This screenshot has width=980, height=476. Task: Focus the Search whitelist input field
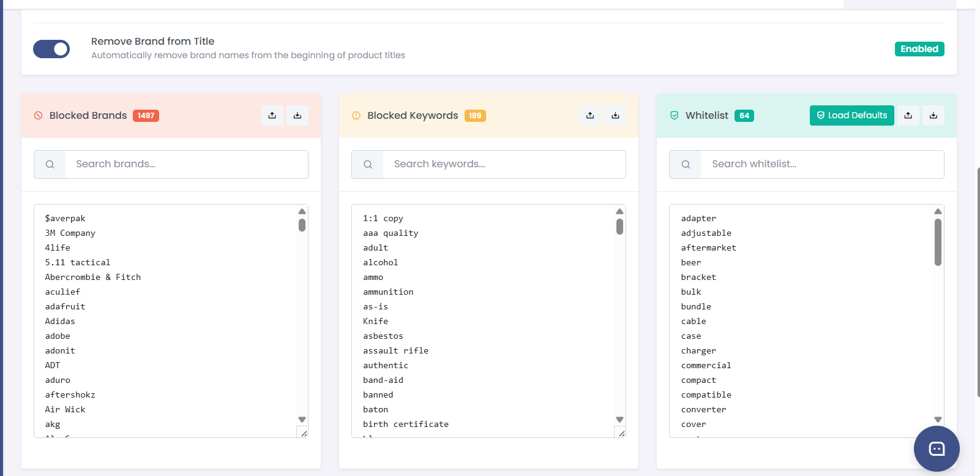pyautogui.click(x=822, y=164)
